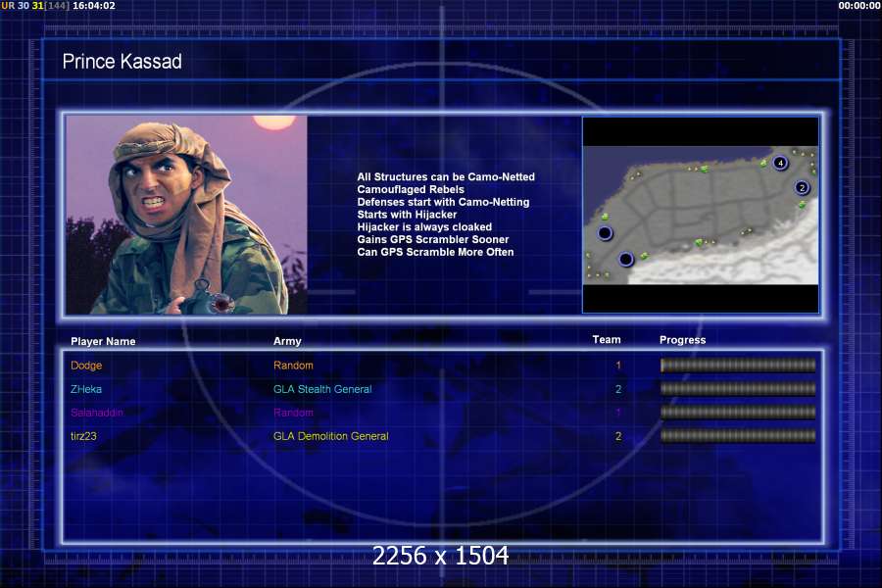This screenshot has height=588, width=882.
Task: Click GLA Demolition General army entry
Action: [x=331, y=436]
